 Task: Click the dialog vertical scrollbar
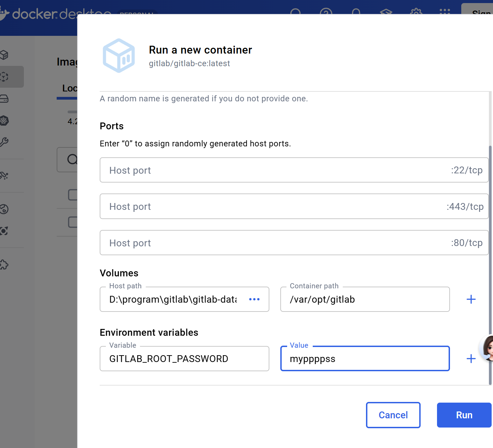491,265
